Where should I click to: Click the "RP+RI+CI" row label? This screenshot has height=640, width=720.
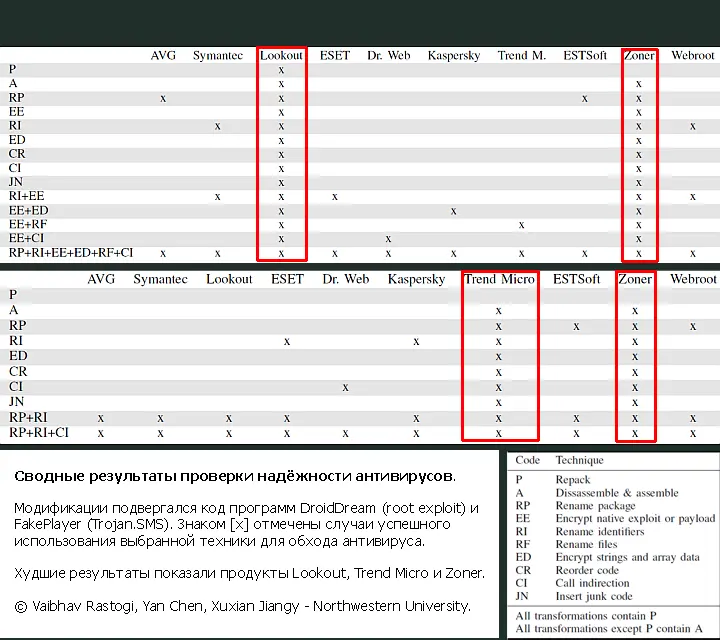[x=39, y=432]
